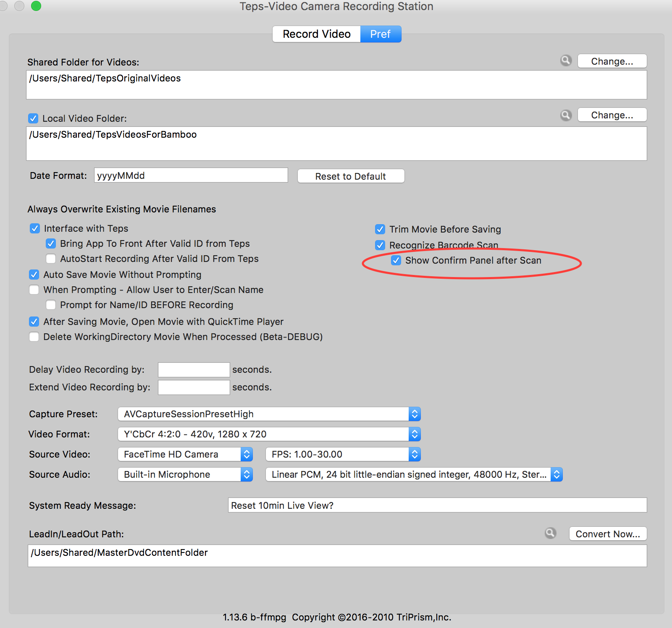This screenshot has height=628, width=672.
Task: Disable Trim Movie Before Saving
Action: pos(380,229)
